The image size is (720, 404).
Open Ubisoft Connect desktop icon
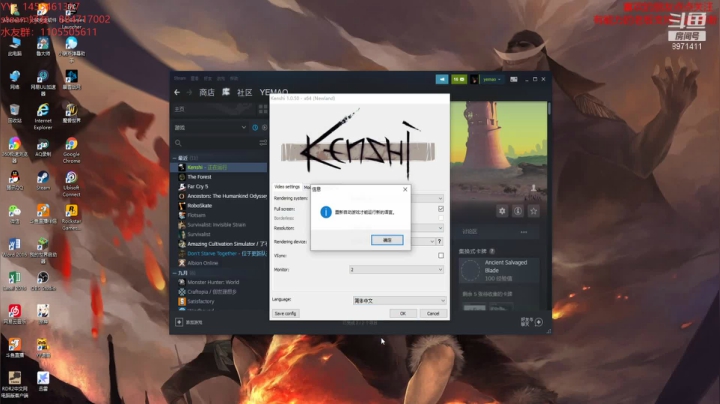[x=71, y=184]
